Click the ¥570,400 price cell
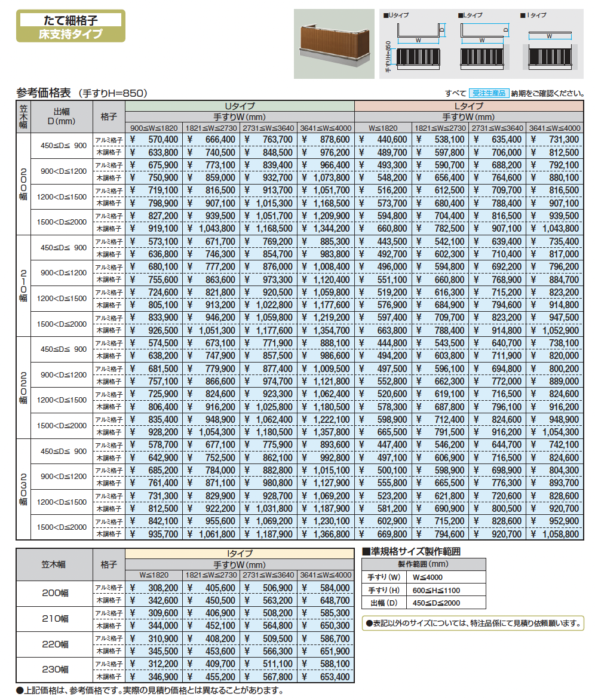Screen dimensions: 595x700 click(x=154, y=139)
